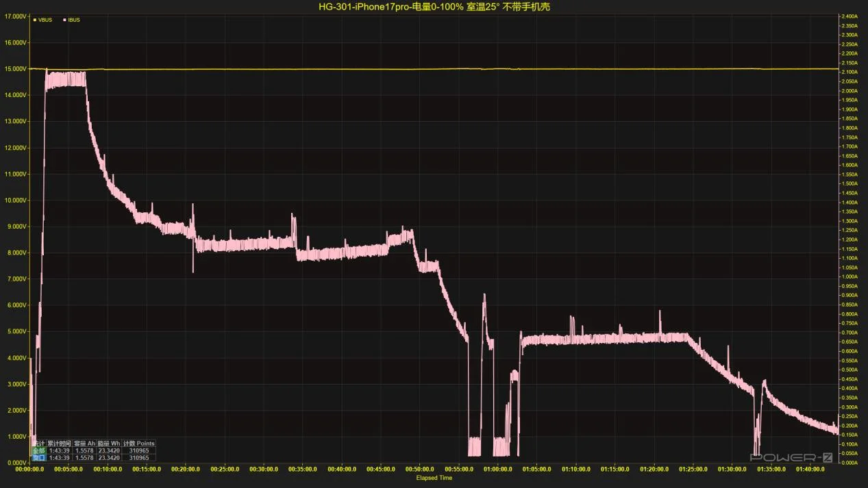Click the yellow VBUS legend color square
868x488 pixels.
[x=34, y=20]
